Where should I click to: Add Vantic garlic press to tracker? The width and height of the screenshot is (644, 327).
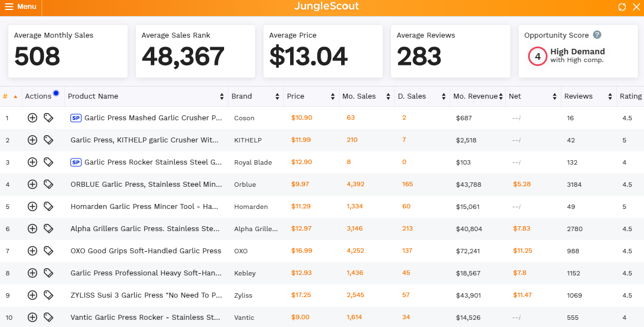point(32,318)
